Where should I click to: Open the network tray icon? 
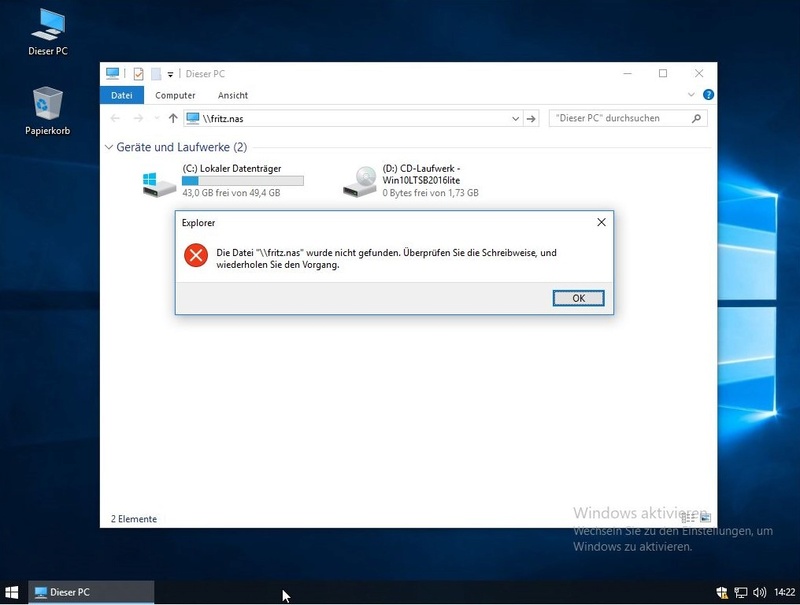pos(741,592)
